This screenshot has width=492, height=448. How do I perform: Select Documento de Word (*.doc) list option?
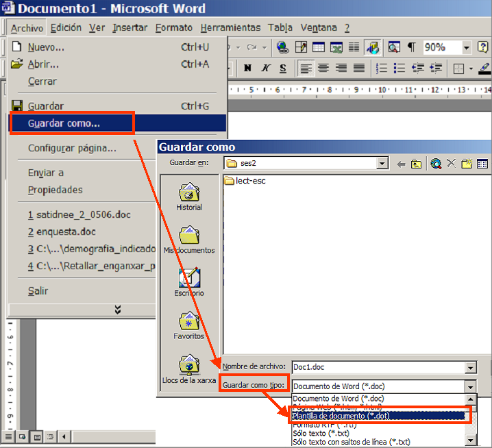(378, 399)
